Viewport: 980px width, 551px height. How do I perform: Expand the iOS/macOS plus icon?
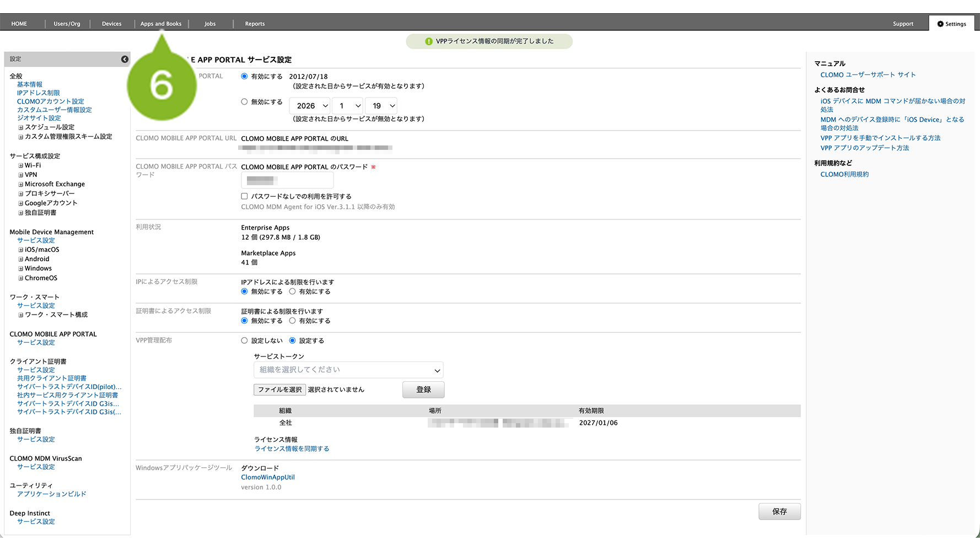point(21,250)
